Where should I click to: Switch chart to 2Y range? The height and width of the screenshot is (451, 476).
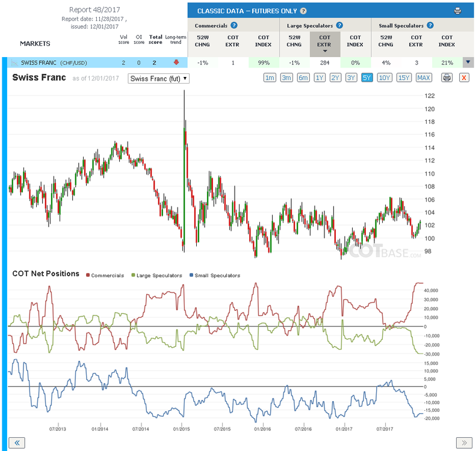pos(335,78)
